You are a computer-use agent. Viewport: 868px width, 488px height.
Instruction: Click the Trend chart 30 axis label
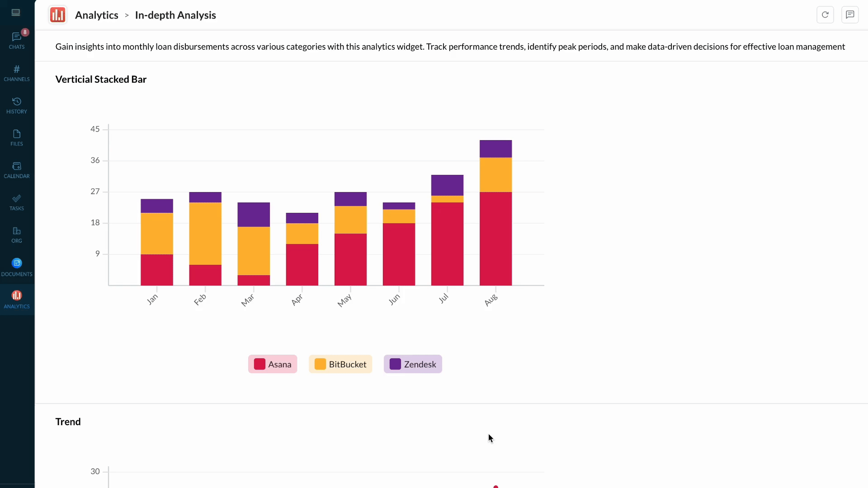[x=95, y=472]
